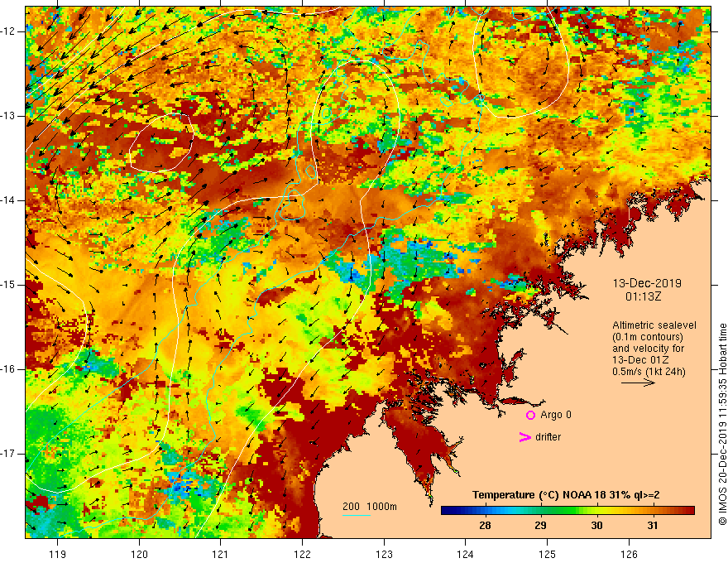Click the latitude axis label -15

click(x=8, y=285)
